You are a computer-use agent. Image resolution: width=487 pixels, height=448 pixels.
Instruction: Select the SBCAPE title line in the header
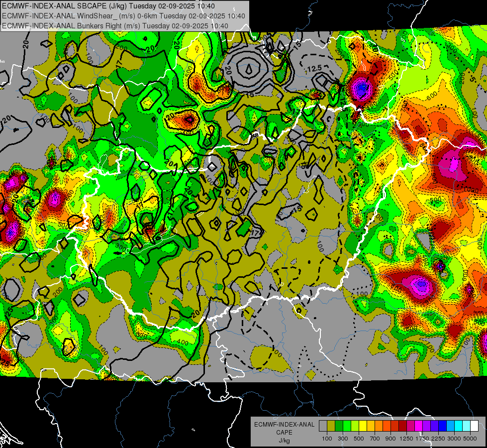[108, 6]
